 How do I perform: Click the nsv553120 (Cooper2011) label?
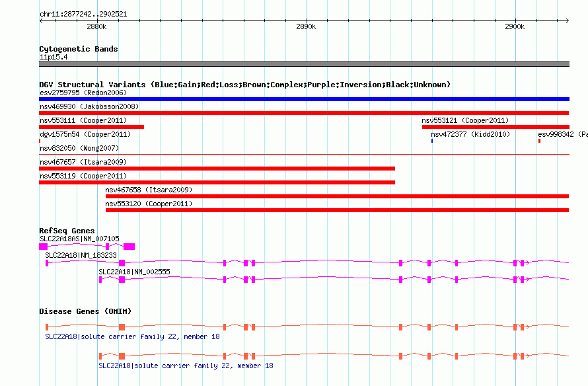[x=149, y=204]
